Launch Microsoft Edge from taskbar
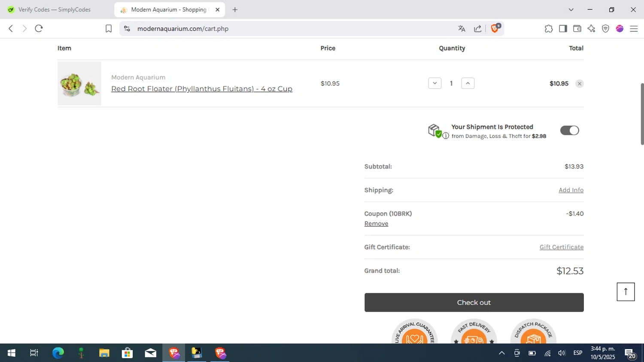The height and width of the screenshot is (362, 644). click(58, 353)
